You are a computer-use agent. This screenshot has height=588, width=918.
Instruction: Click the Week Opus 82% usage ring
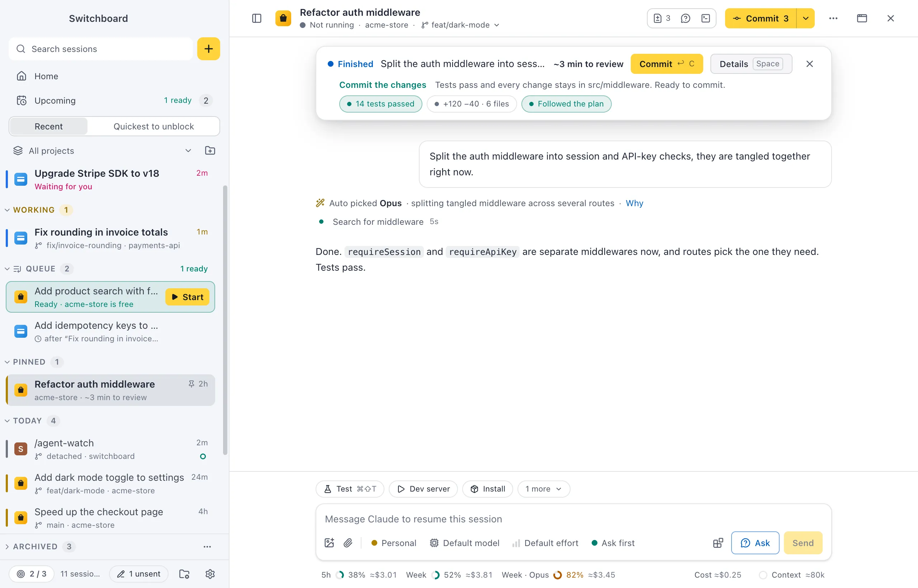558,575
